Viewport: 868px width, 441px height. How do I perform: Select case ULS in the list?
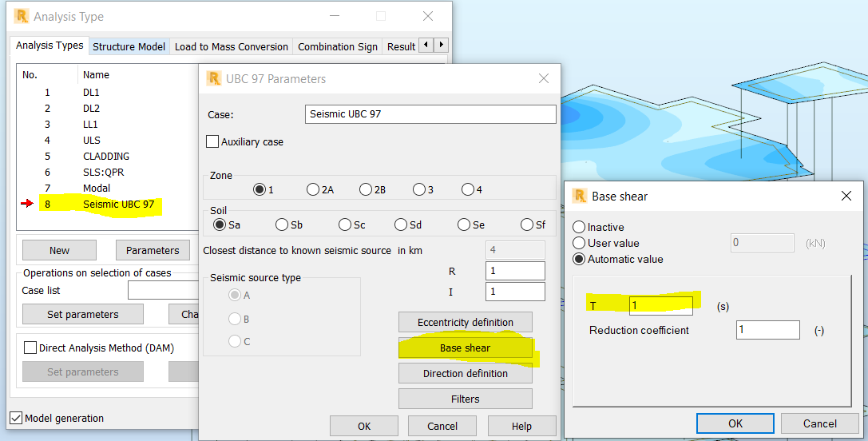[x=92, y=140]
